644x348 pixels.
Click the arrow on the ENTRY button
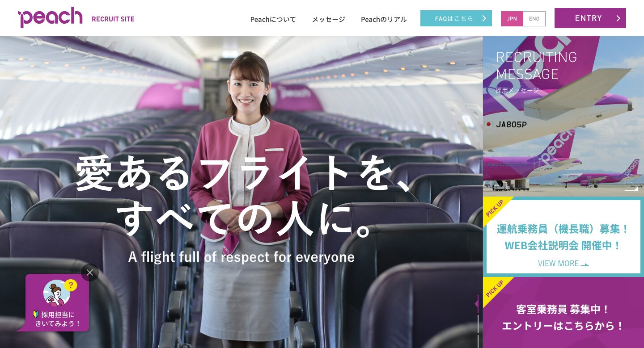[x=619, y=18]
